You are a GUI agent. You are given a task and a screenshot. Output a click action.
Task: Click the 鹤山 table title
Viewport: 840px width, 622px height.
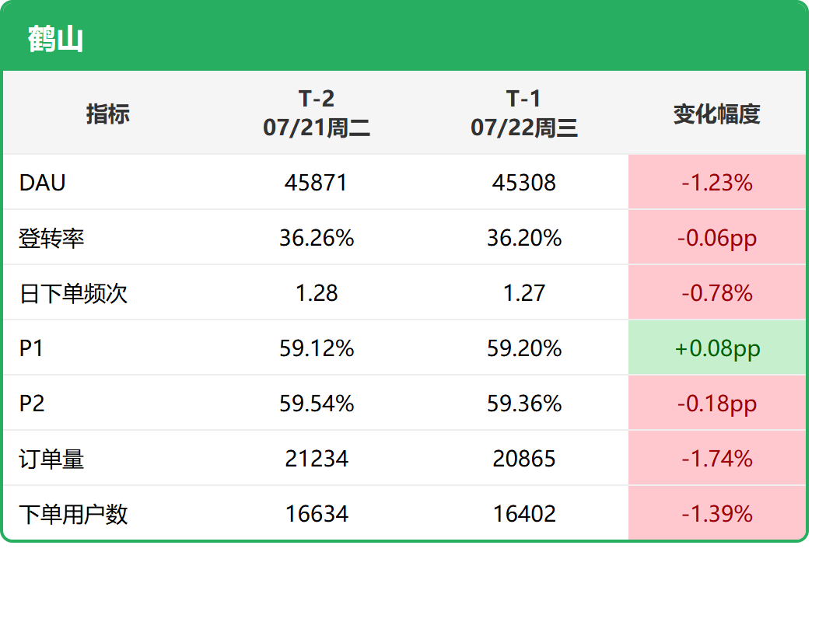tap(55, 39)
